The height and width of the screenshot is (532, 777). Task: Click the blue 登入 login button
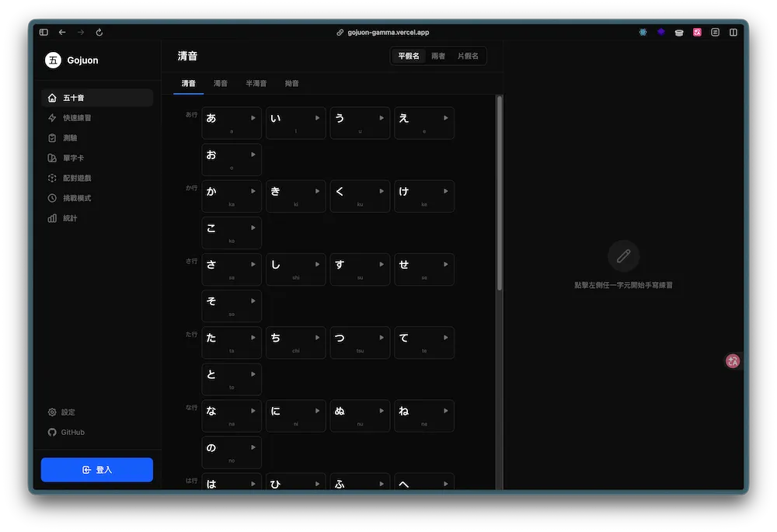(97, 470)
